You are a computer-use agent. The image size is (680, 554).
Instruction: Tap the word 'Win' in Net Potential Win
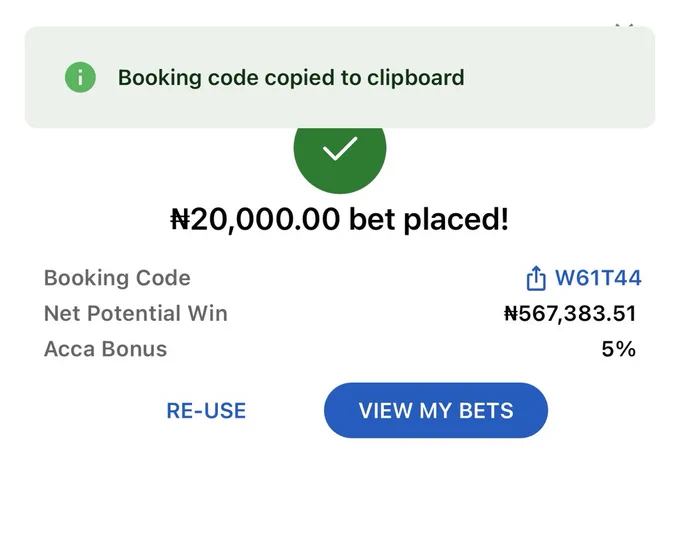(x=207, y=313)
